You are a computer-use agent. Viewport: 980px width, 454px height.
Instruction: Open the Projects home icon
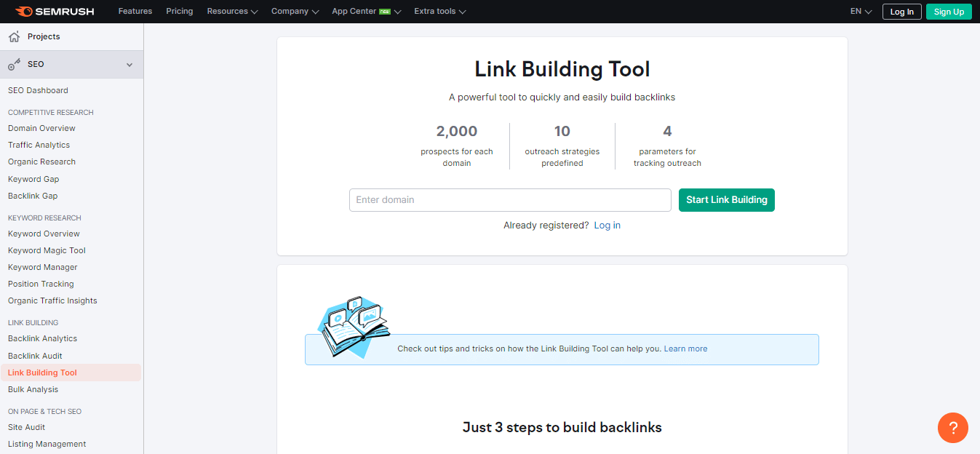pyautogui.click(x=14, y=36)
